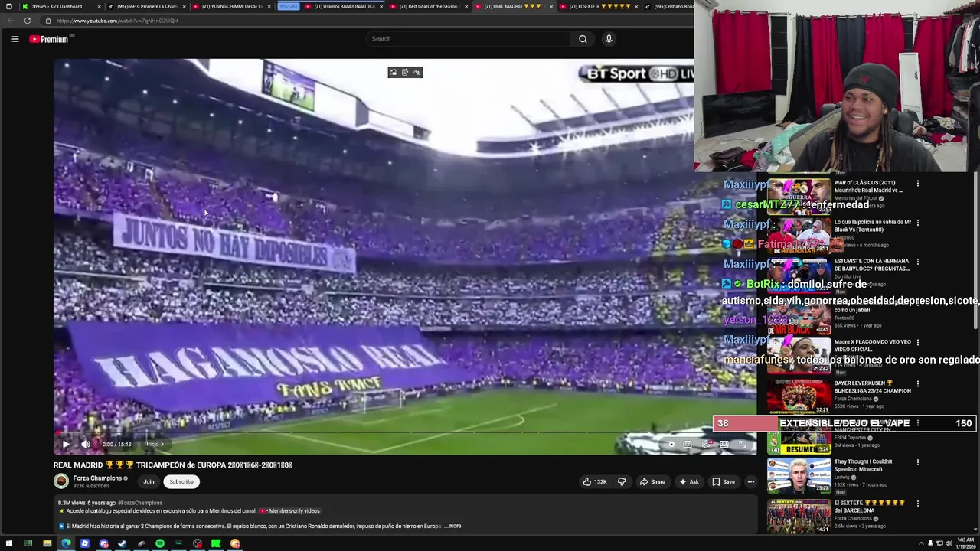Switch to the Messi Promete La Champions tab

(x=148, y=6)
